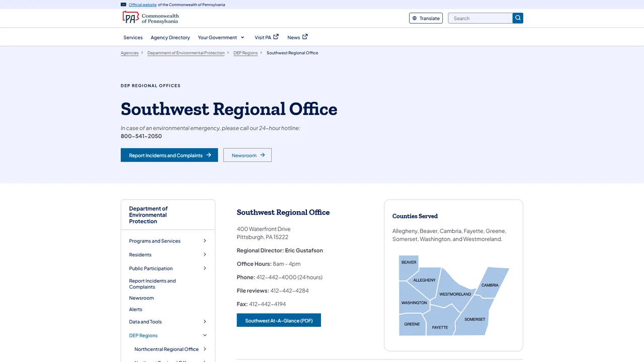644x362 pixels.
Task: Open Report Incidents and Complaints sidebar link
Action: (x=152, y=284)
